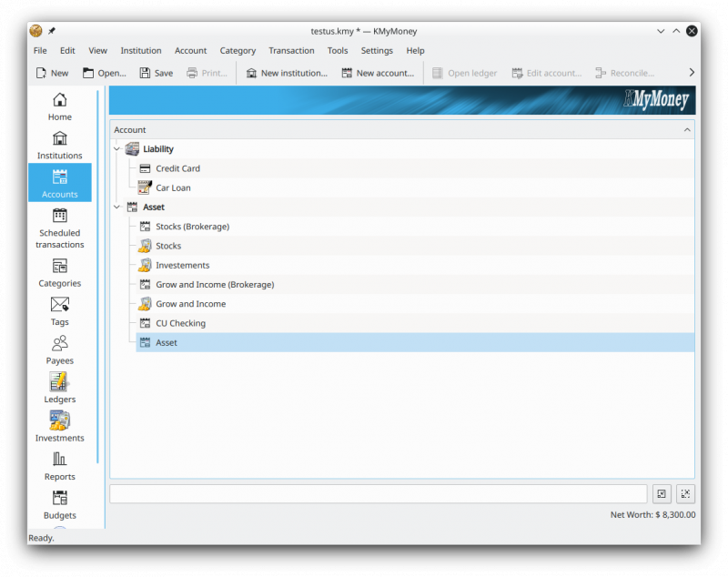Image resolution: width=728 pixels, height=577 pixels.
Task: Click the Print... toolbar button
Action: tap(207, 73)
